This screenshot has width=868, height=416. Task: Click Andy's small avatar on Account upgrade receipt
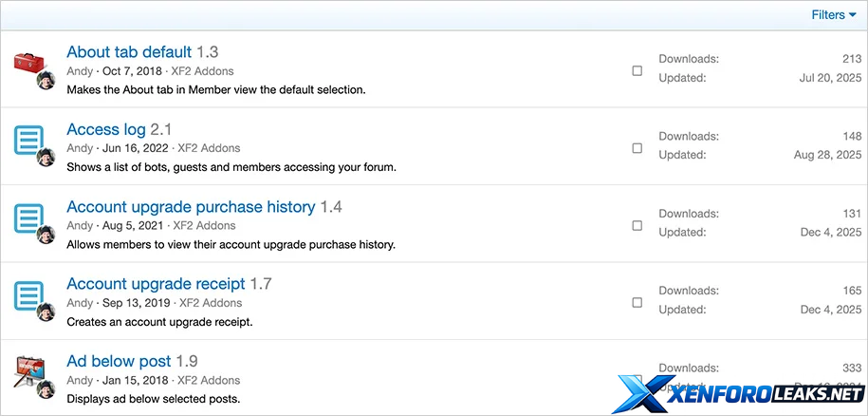(x=46, y=313)
